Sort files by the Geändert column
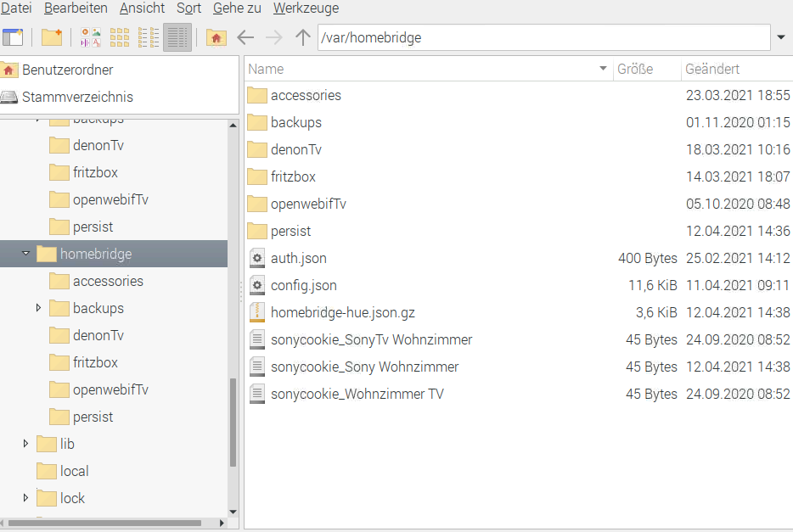Screen dimensions: 793x532 click(711, 69)
